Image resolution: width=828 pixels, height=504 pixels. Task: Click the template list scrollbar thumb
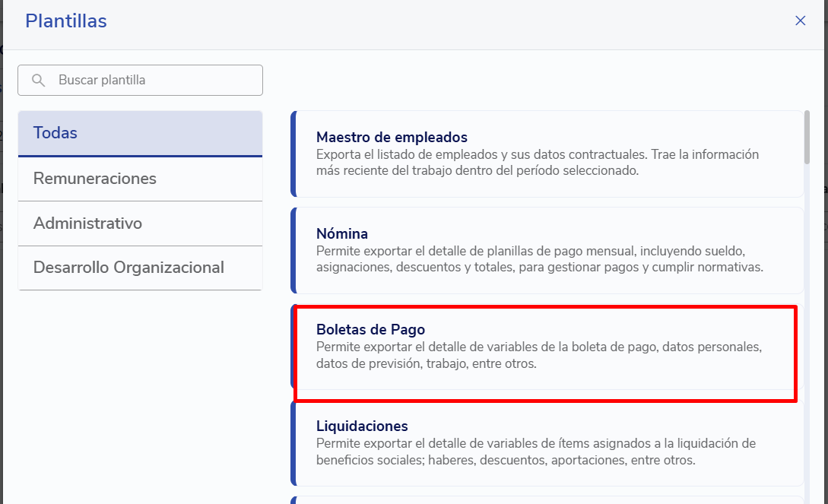pos(807,137)
